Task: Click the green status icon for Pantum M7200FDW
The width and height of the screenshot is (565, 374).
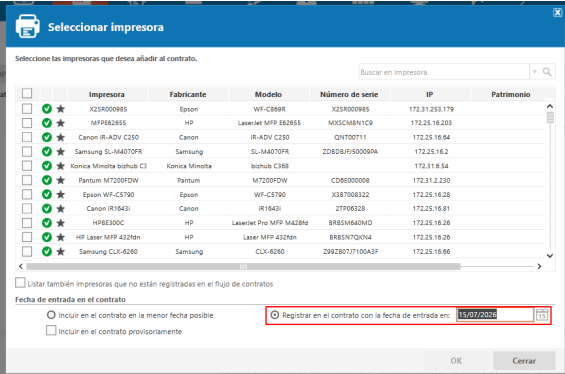Action: coord(47,180)
